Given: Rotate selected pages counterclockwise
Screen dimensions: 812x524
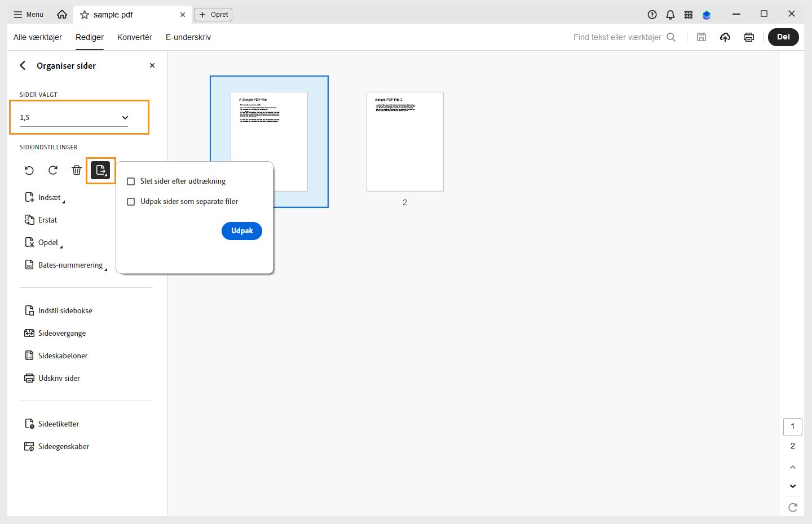Looking at the screenshot, I should click(29, 170).
